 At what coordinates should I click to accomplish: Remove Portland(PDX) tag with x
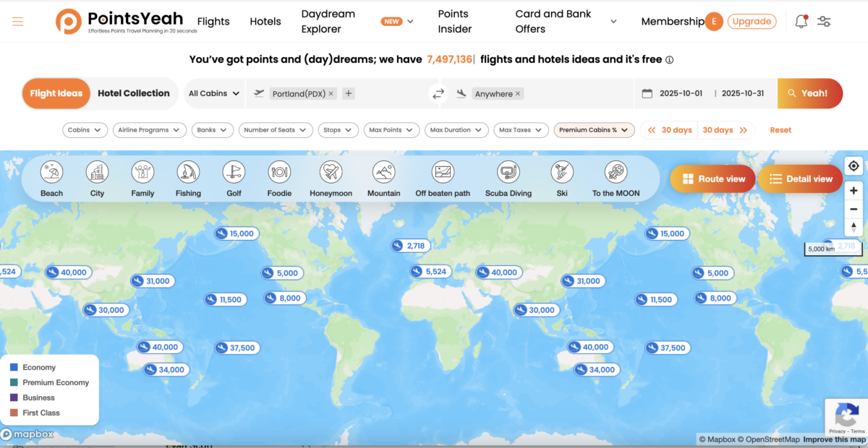point(331,93)
